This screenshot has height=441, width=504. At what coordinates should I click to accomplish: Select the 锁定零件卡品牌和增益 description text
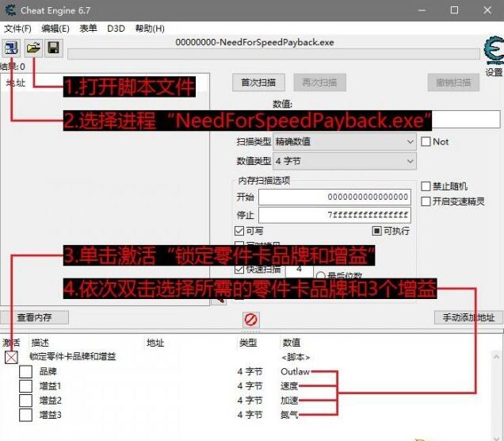[x=73, y=357]
